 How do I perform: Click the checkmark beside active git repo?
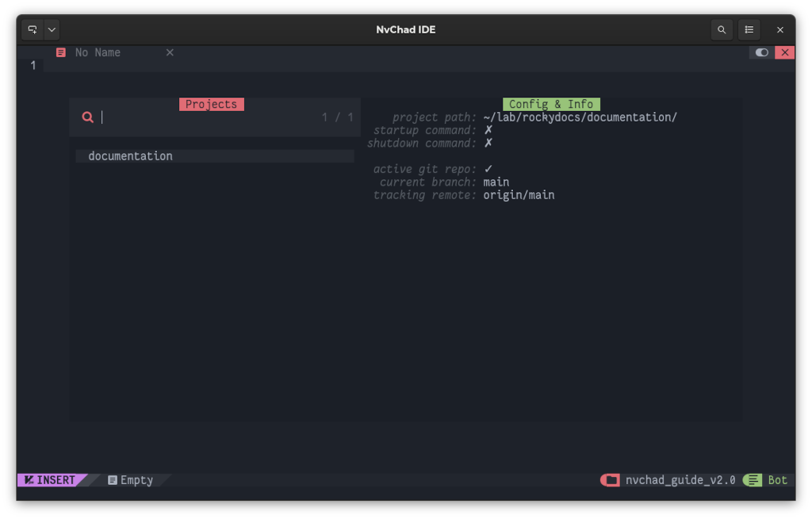tap(487, 168)
